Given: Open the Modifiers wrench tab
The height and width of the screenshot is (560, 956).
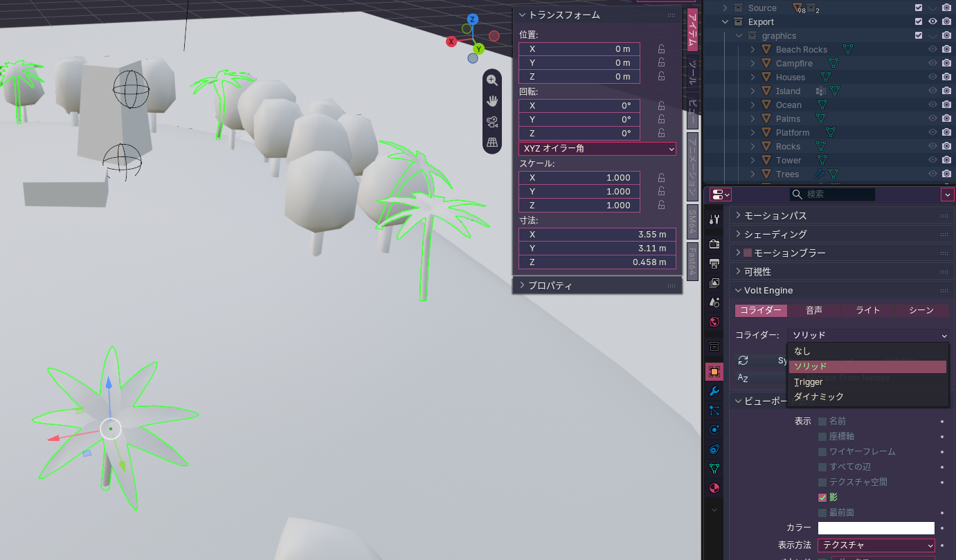Looking at the screenshot, I should point(714,391).
